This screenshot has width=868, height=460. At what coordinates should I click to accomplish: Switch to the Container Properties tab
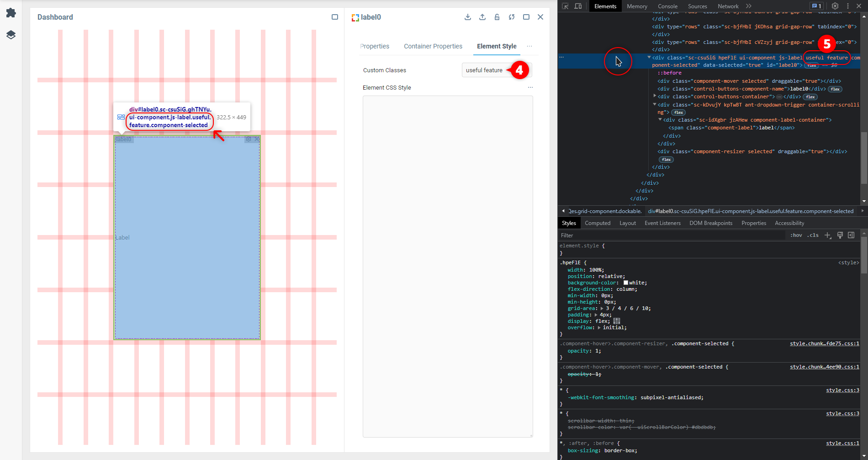pyautogui.click(x=433, y=46)
